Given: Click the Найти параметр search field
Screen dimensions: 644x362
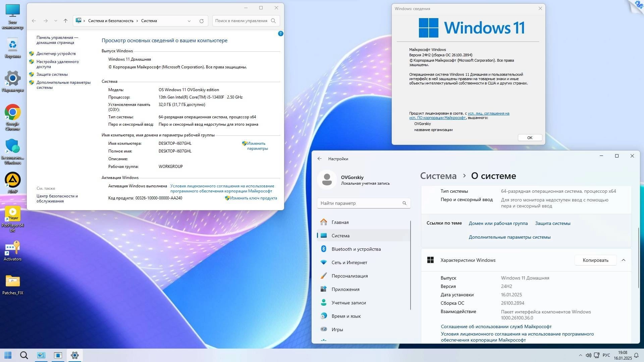Looking at the screenshot, I should (363, 203).
